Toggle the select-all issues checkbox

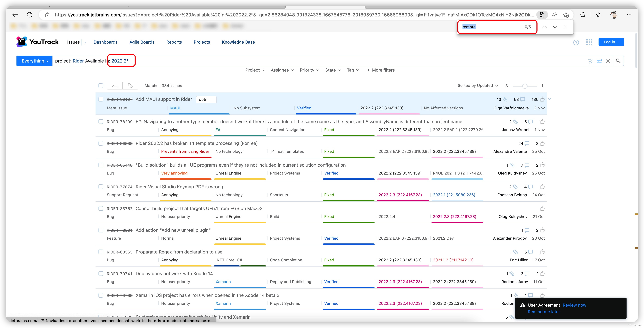[x=101, y=85]
